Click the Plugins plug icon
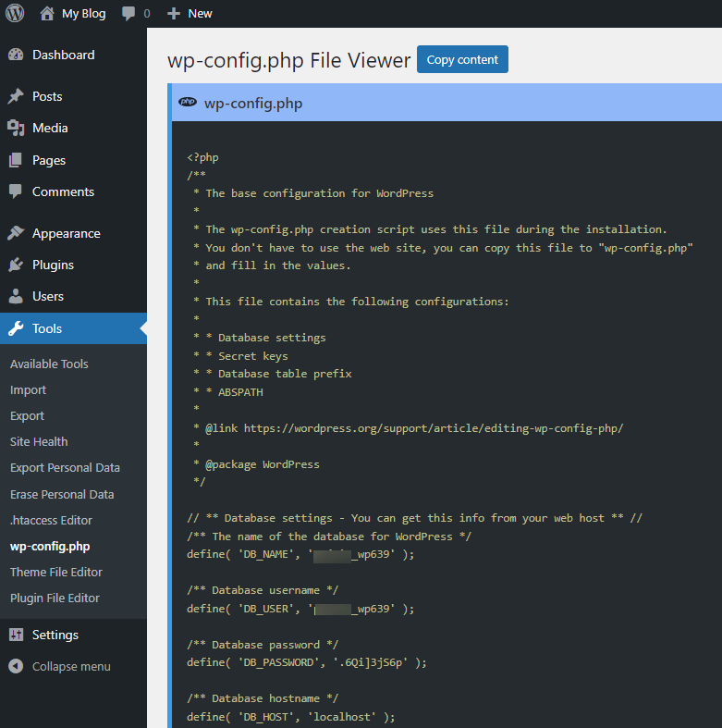Screen dimensions: 722x728 (16, 265)
